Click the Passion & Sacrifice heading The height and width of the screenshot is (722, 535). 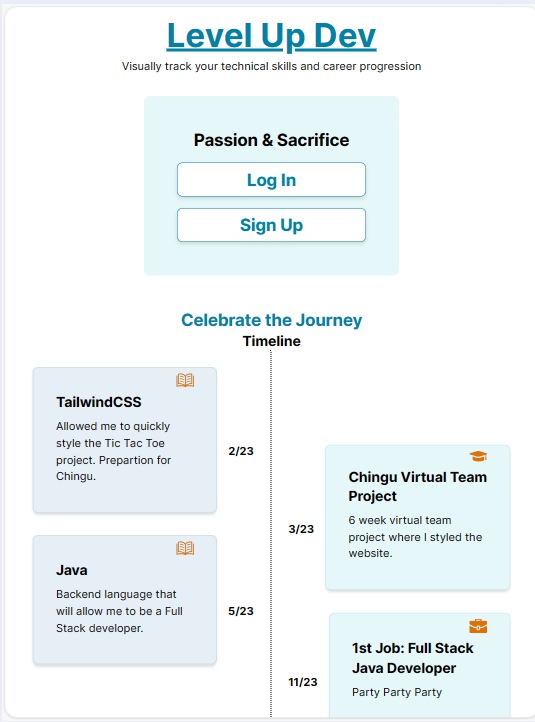pos(272,140)
